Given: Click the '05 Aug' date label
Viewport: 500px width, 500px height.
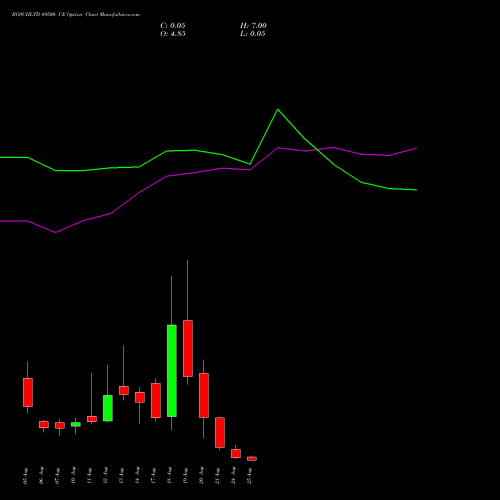Looking at the screenshot, I should pyautogui.click(x=26, y=476).
